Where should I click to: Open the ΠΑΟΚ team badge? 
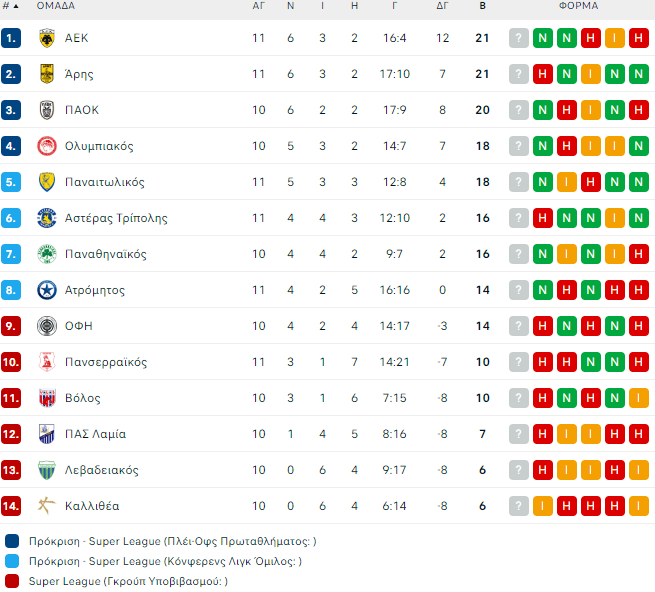click(x=47, y=110)
